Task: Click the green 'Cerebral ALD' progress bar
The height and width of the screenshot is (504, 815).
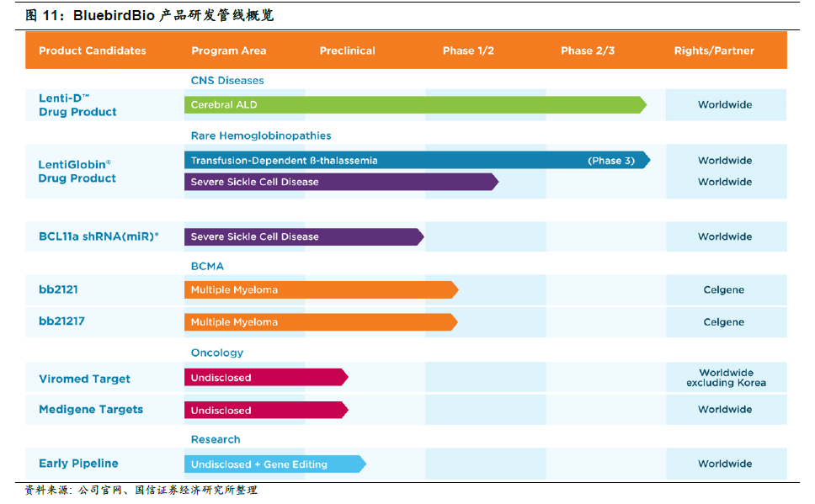Action: point(415,105)
